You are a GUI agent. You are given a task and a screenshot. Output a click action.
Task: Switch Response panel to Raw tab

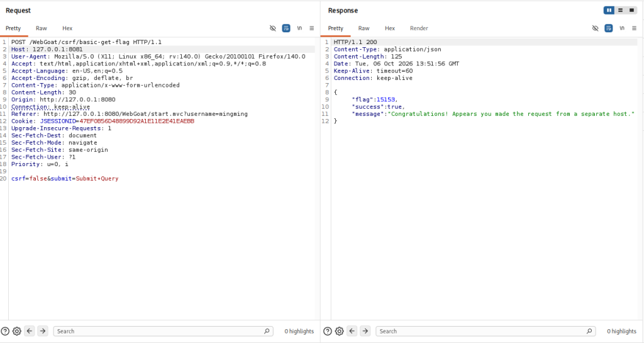tap(364, 28)
